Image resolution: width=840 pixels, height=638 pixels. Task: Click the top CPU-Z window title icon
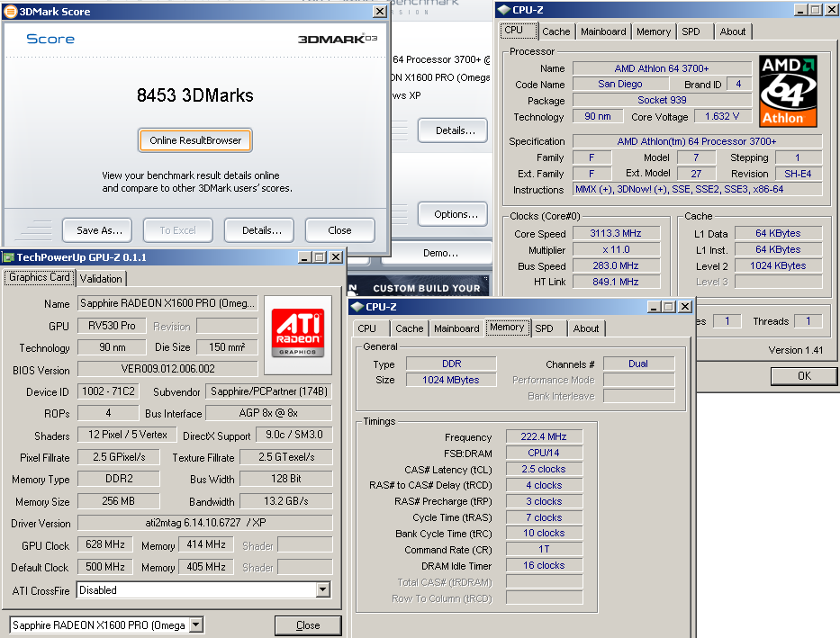503,10
